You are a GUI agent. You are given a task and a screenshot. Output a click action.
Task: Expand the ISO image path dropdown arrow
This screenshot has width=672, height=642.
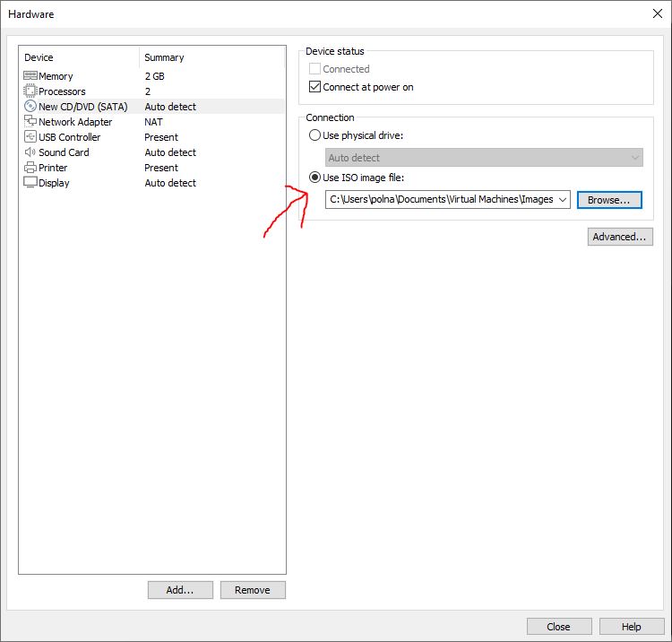[x=563, y=199]
